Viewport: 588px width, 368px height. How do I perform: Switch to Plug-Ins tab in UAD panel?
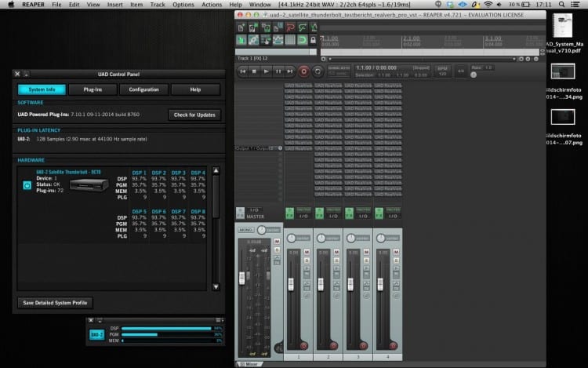93,89
